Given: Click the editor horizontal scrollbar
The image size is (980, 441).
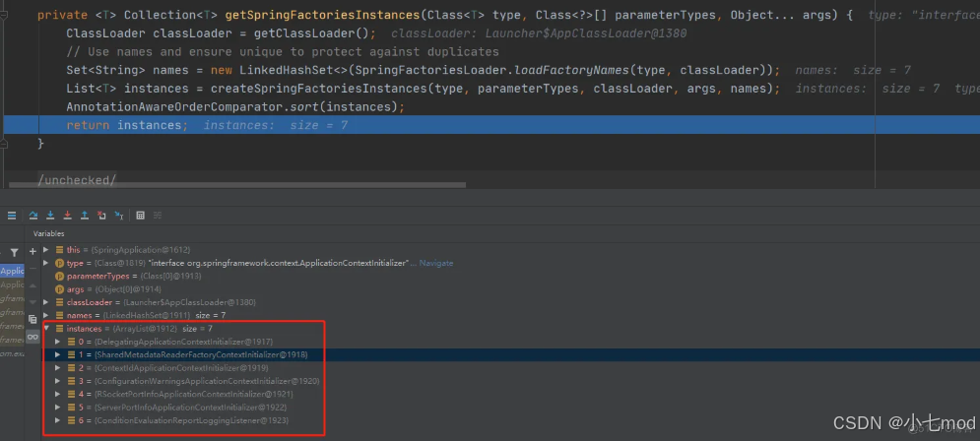Looking at the screenshot, I should click(235, 185).
